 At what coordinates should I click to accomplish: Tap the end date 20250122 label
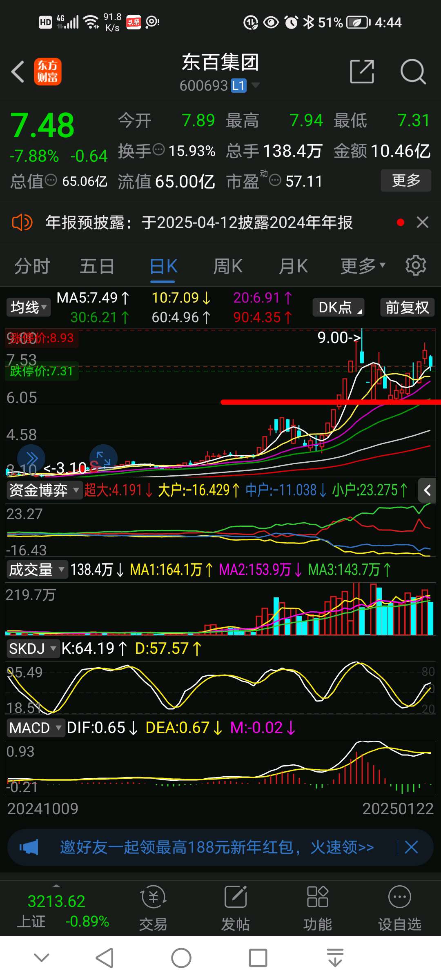click(398, 808)
